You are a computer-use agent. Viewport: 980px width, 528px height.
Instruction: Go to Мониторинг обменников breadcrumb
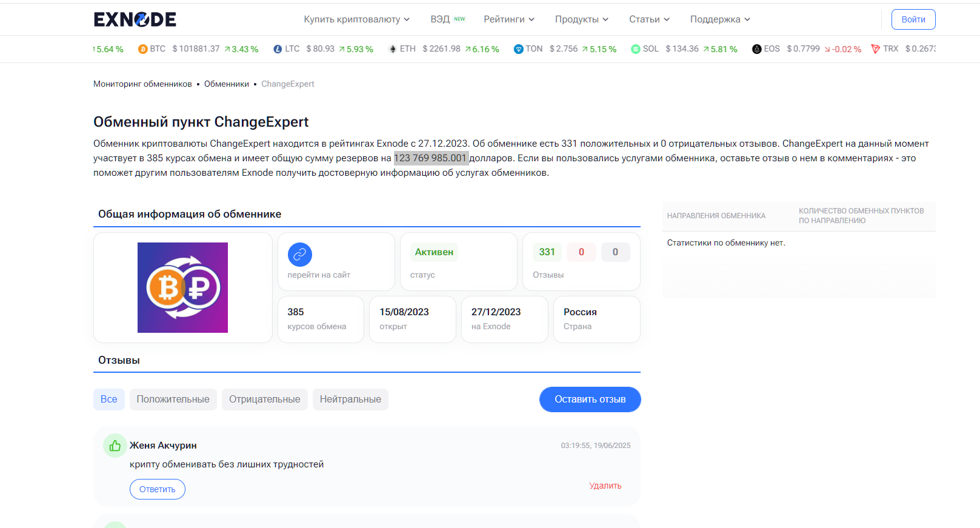[x=142, y=84]
